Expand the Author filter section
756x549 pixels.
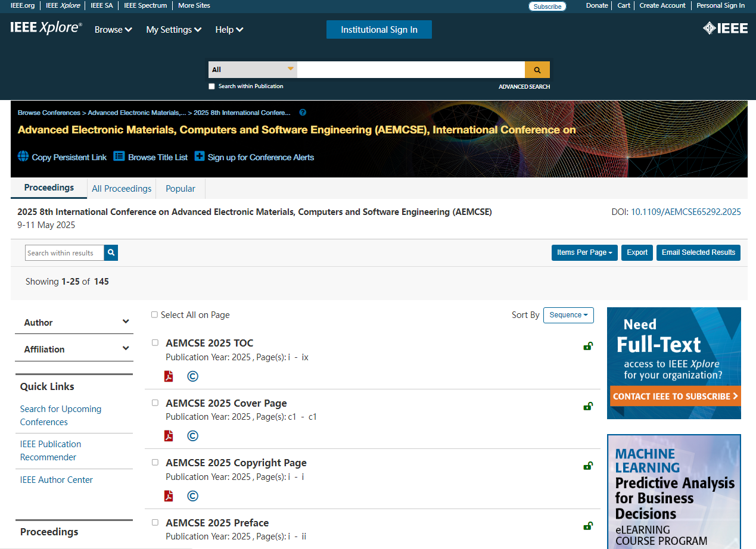(74, 322)
